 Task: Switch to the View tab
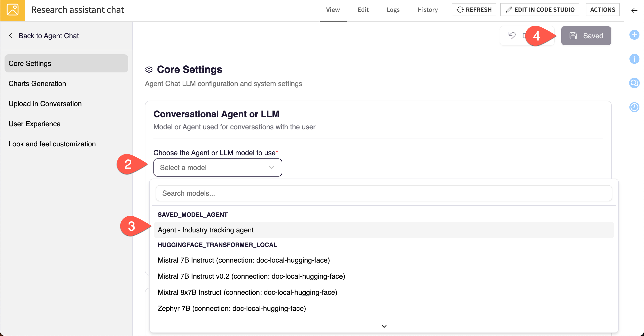coord(333,10)
